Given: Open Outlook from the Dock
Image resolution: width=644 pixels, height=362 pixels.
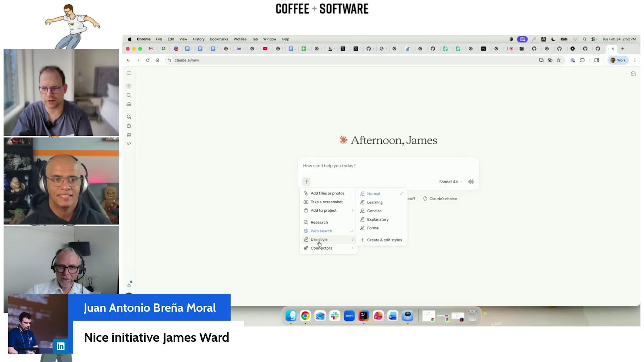Looking at the screenshot, I should [x=320, y=316].
